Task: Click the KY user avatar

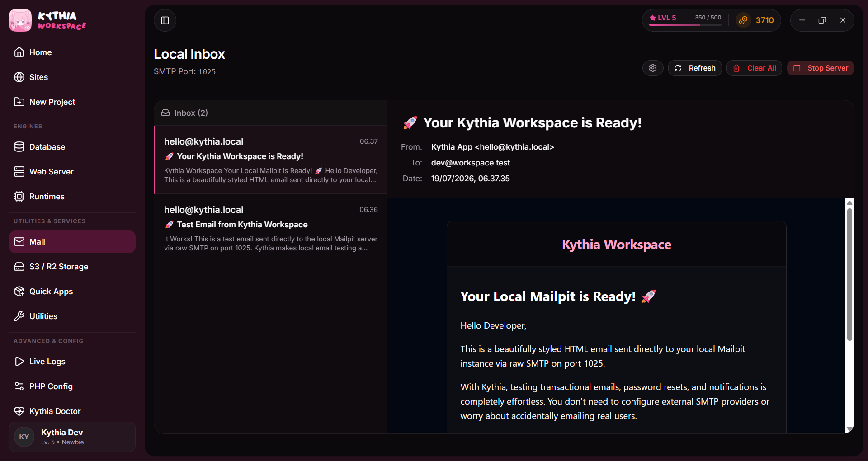Action: click(24, 437)
